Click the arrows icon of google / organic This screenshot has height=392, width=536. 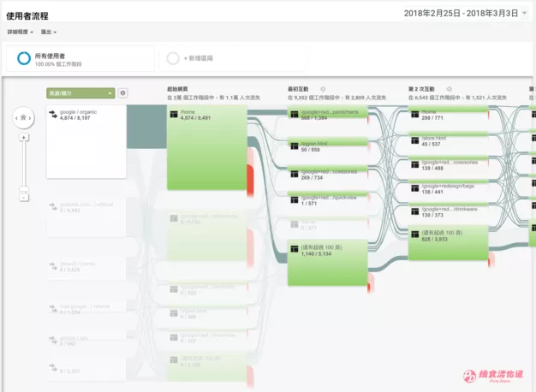53,115
